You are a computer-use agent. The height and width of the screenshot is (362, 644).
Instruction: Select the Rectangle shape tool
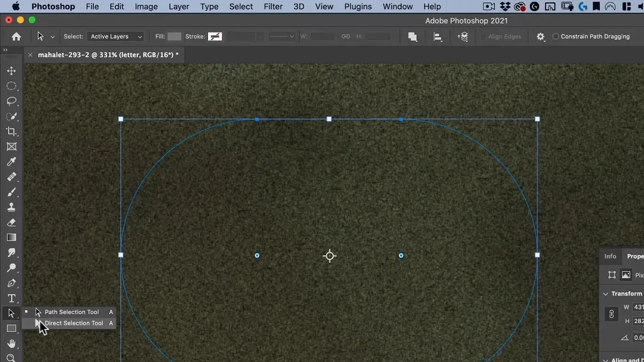pyautogui.click(x=11, y=328)
